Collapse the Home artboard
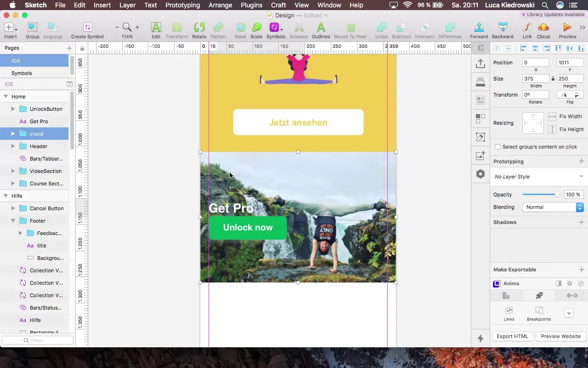The width and height of the screenshot is (588, 368). [x=6, y=97]
